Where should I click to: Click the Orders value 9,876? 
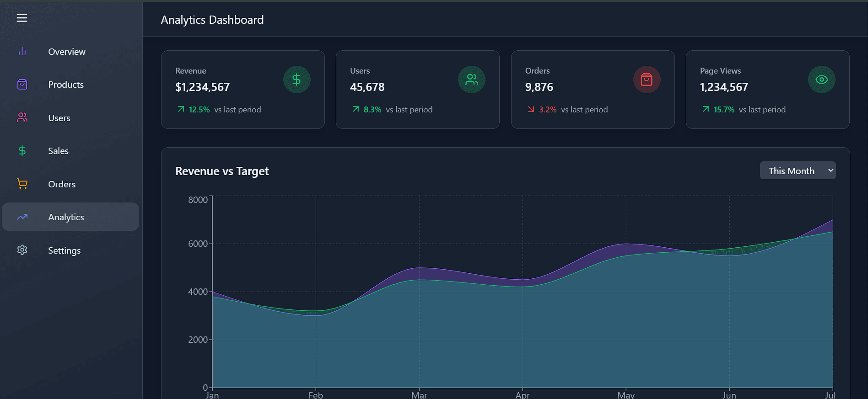pos(539,87)
